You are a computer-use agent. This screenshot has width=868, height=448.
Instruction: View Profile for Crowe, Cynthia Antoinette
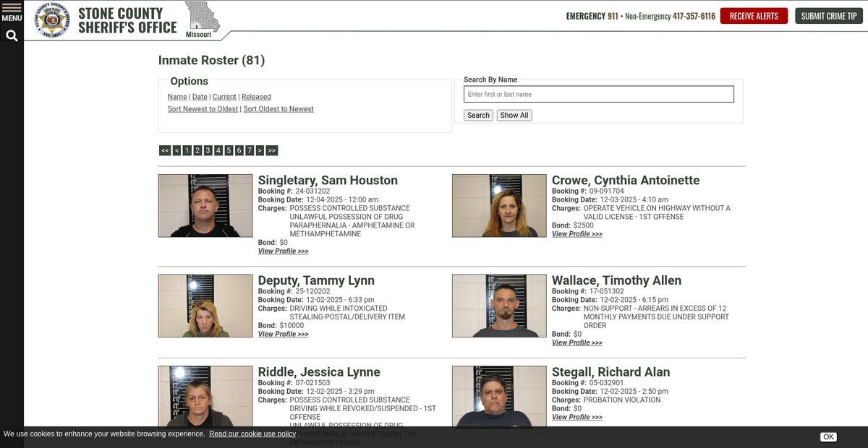coord(577,234)
